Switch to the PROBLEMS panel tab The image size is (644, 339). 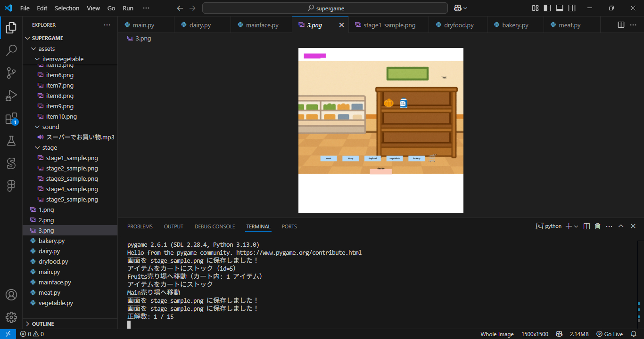point(140,226)
